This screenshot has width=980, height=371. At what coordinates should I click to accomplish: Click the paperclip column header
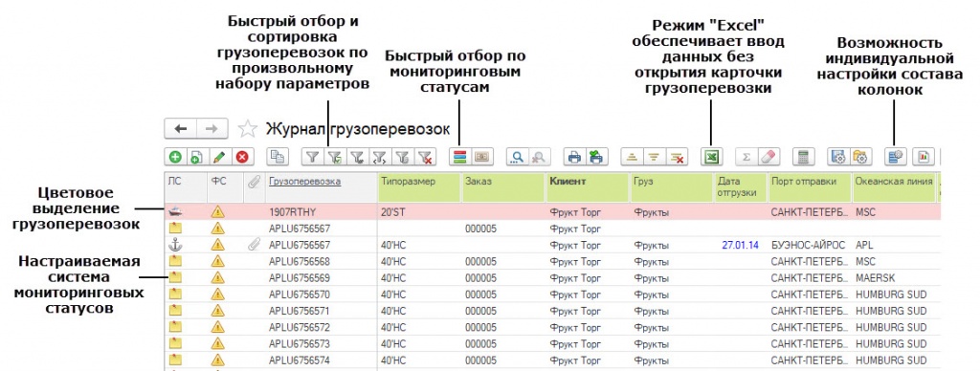click(254, 186)
